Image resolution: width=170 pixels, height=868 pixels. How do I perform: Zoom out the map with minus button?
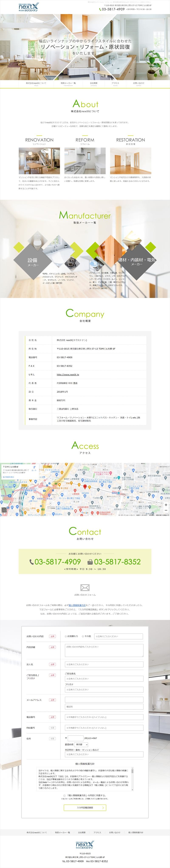click(x=166, y=510)
